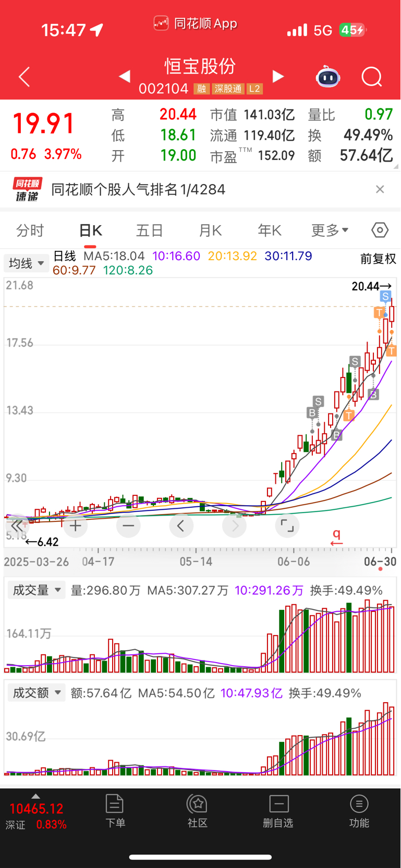
Task: Tap the 同花顺 App return link
Action: 196,23
